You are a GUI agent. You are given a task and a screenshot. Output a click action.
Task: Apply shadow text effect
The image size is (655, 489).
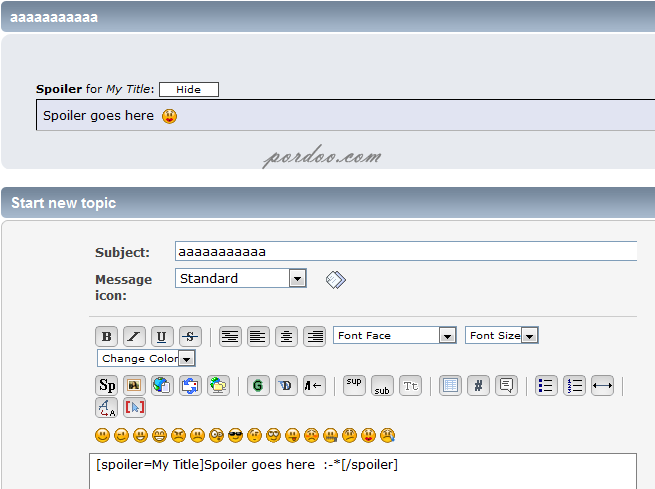point(287,385)
